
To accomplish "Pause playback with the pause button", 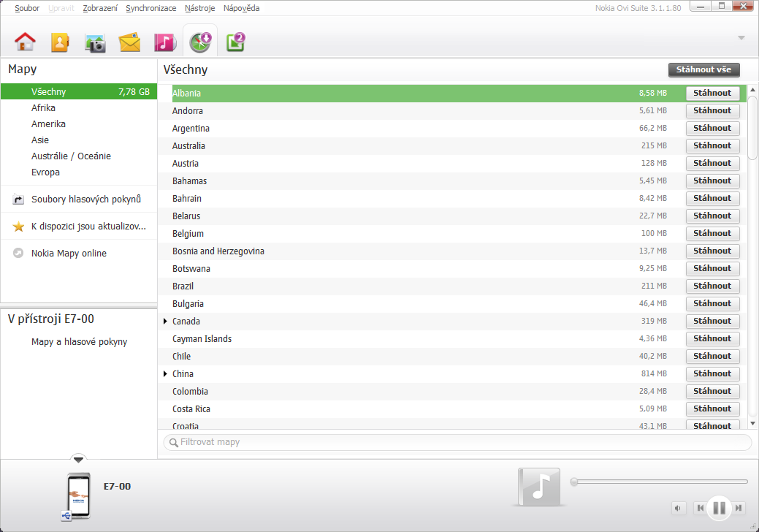I will tap(719, 508).
